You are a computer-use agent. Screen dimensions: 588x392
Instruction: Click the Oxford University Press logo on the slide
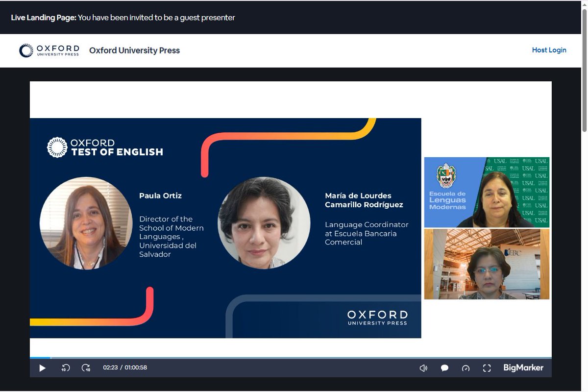pyautogui.click(x=377, y=318)
